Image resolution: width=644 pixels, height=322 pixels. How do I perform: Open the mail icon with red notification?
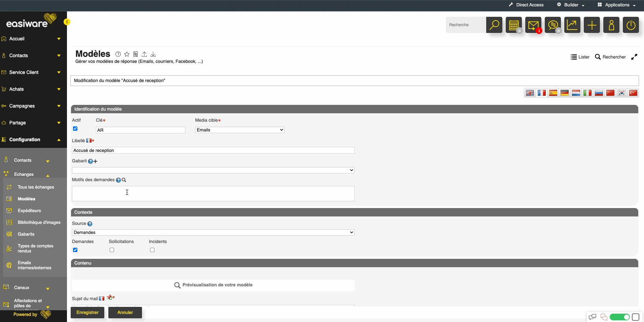pos(533,25)
